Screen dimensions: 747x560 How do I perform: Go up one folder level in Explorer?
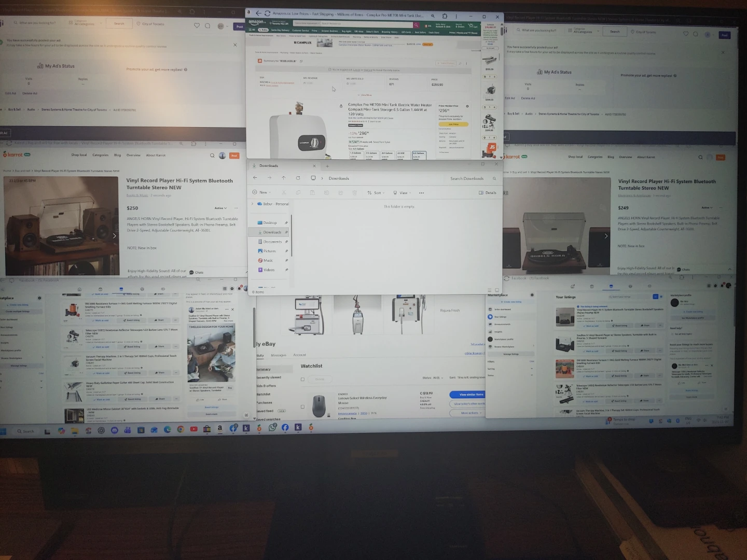tap(283, 178)
